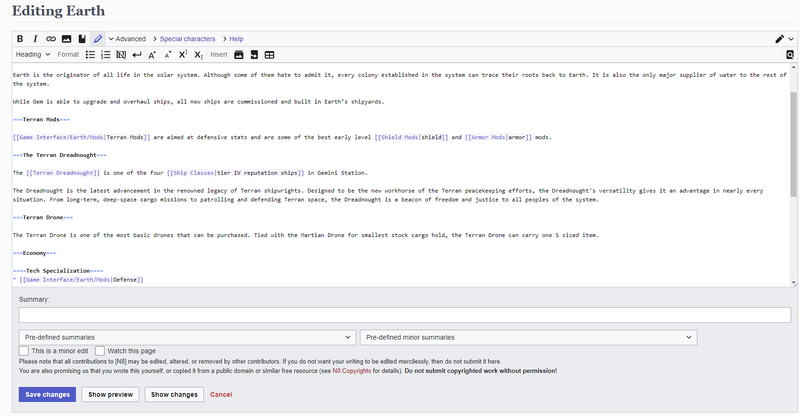This screenshot has height=416, width=800.
Task: Click the '===Economy===' heading line
Action: pyautogui.click(x=35, y=253)
